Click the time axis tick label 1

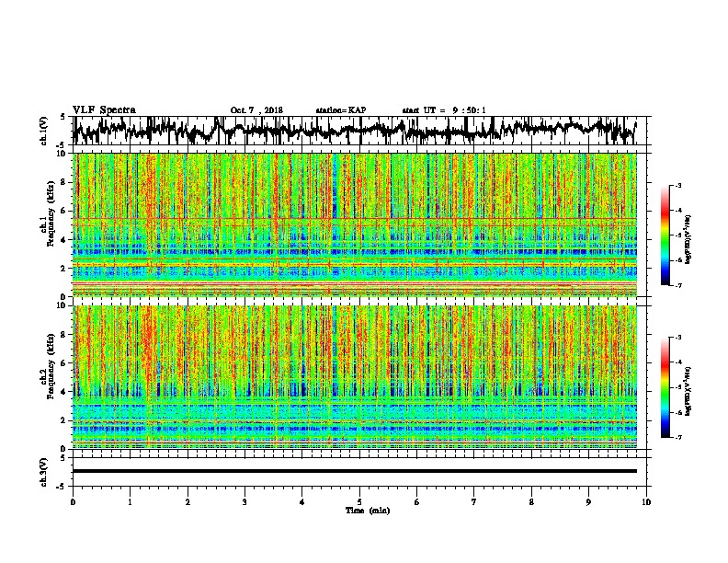click(130, 502)
